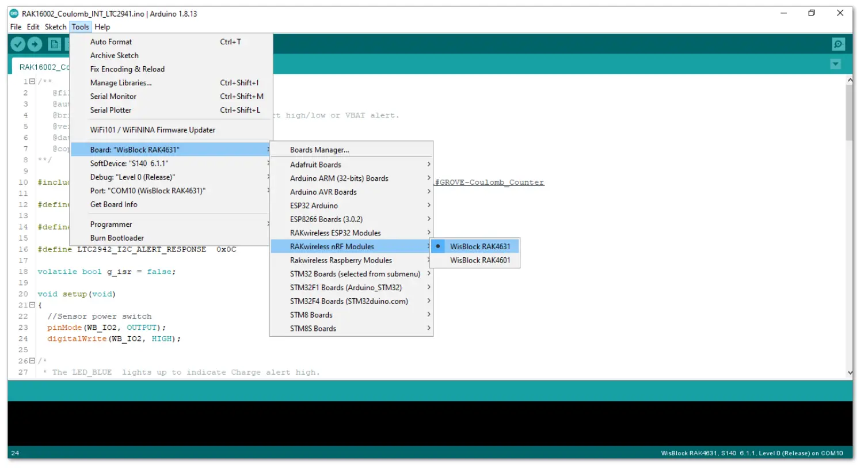Click the Arduino logo in title bar
The width and height of the screenshot is (868, 468).
click(x=14, y=13)
